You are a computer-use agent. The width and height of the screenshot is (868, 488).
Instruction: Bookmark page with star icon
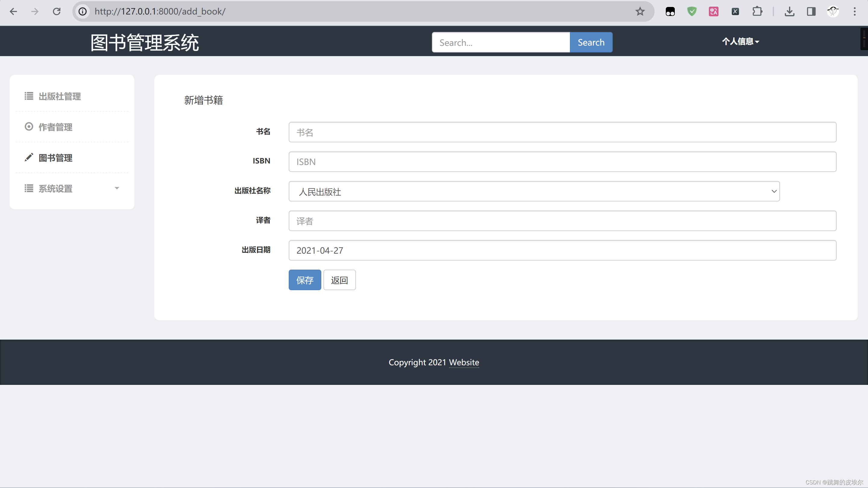tap(640, 11)
